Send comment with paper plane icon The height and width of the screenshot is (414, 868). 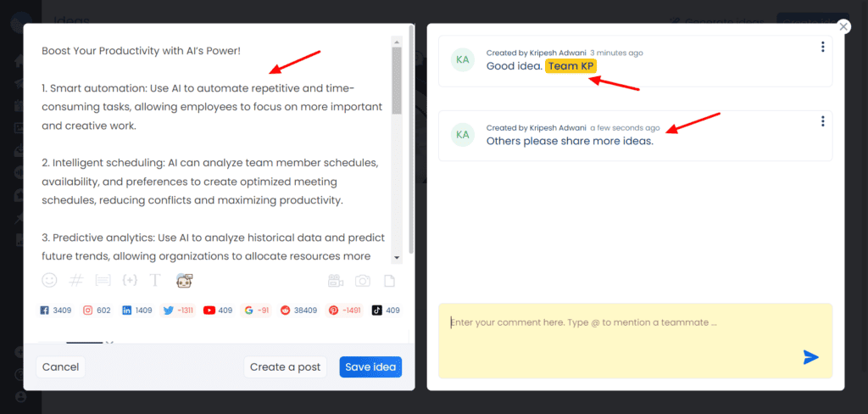(810, 357)
